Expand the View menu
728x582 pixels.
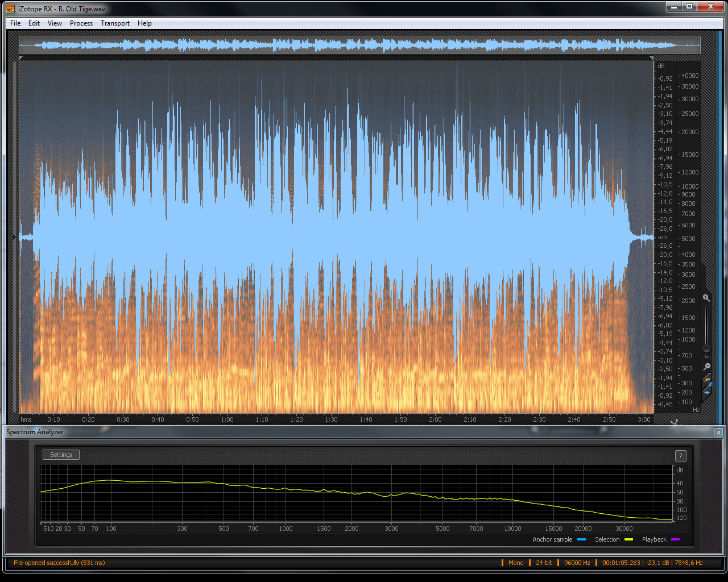coord(55,23)
